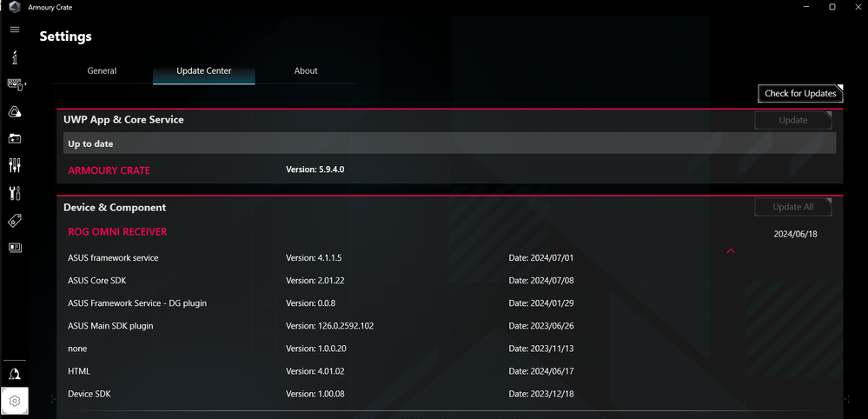Click Date: 2024/06/17 text
This screenshot has height=419, width=868.
[541, 371]
